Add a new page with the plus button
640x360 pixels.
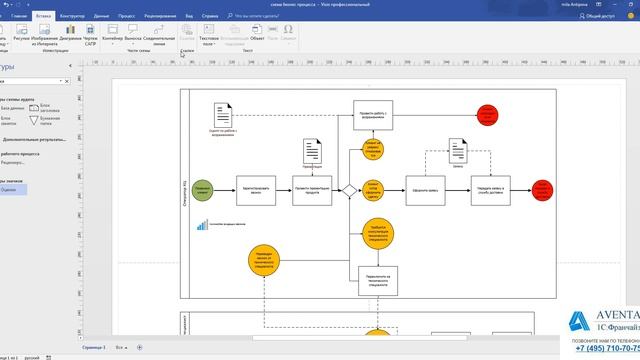(x=140, y=347)
